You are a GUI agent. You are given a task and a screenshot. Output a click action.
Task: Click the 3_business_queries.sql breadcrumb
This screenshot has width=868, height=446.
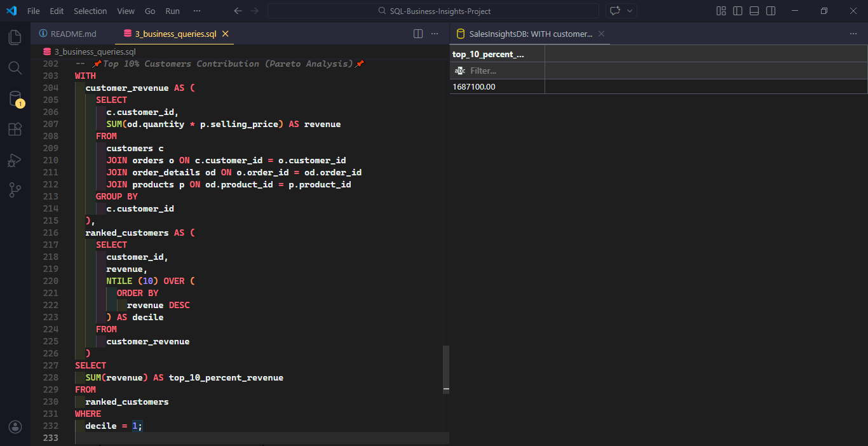pos(95,51)
